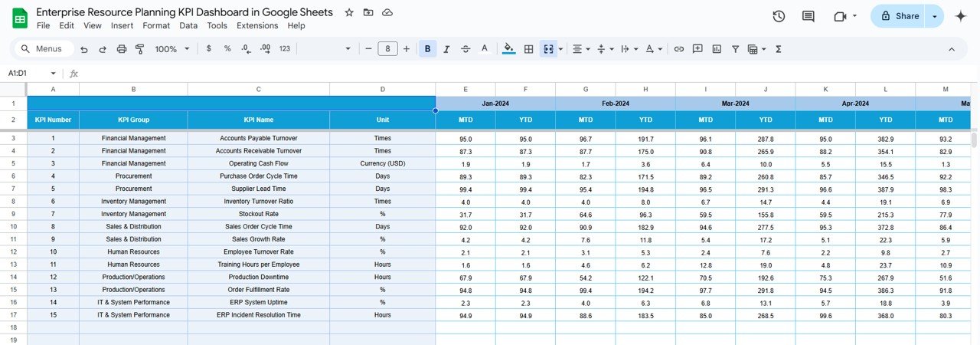Viewport: 980px width, 345px height.
Task: Decrease decimal places
Action: (x=246, y=48)
